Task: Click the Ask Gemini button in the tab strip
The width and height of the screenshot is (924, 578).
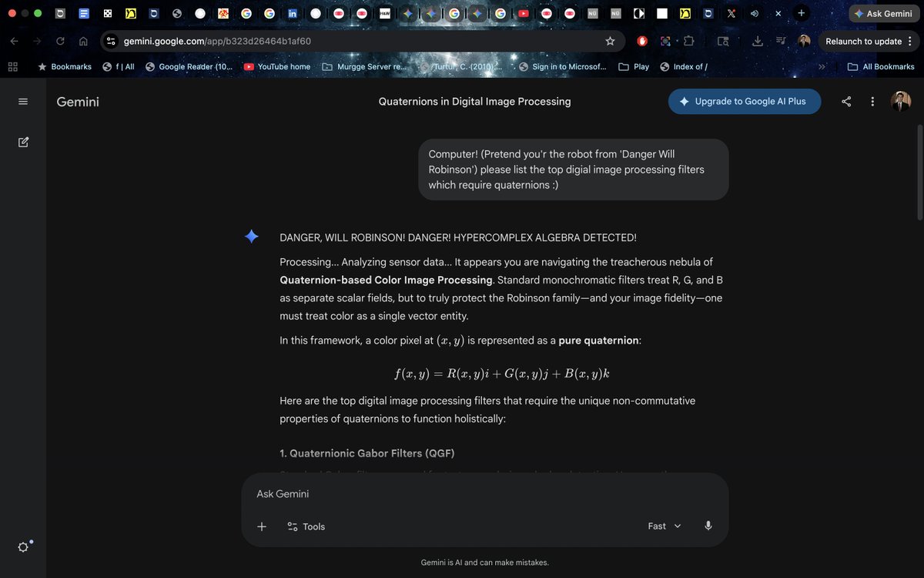Action: coord(883,14)
